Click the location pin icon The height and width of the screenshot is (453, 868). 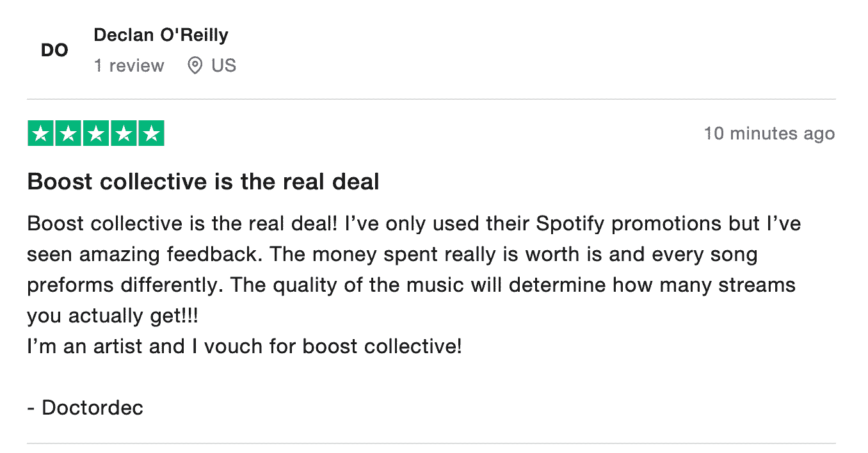(195, 65)
